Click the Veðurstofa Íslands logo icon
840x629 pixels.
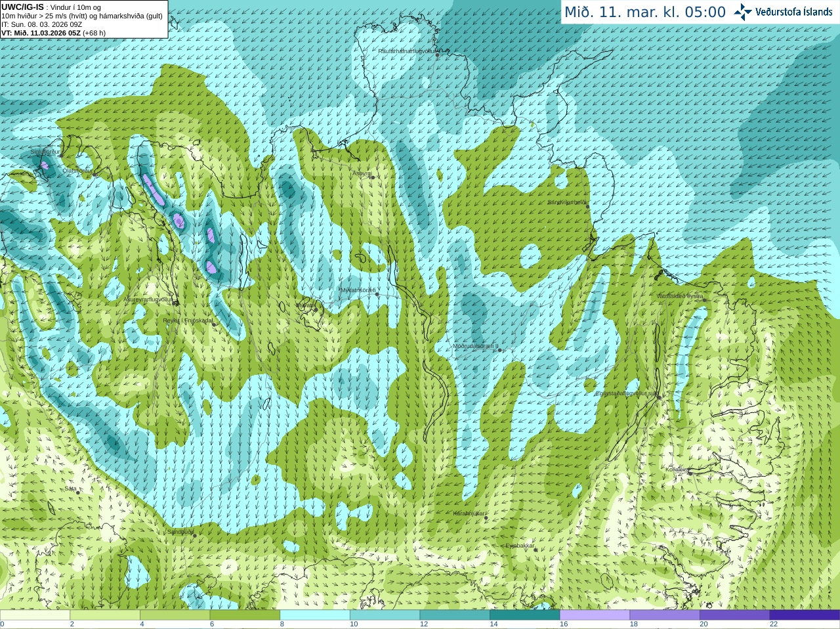click(x=743, y=12)
